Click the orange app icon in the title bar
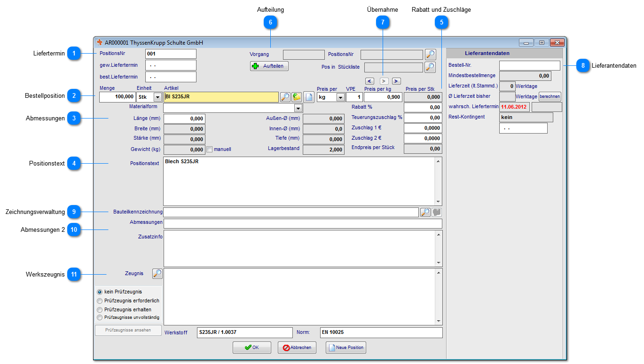This screenshot has height=364, width=644. (99, 42)
